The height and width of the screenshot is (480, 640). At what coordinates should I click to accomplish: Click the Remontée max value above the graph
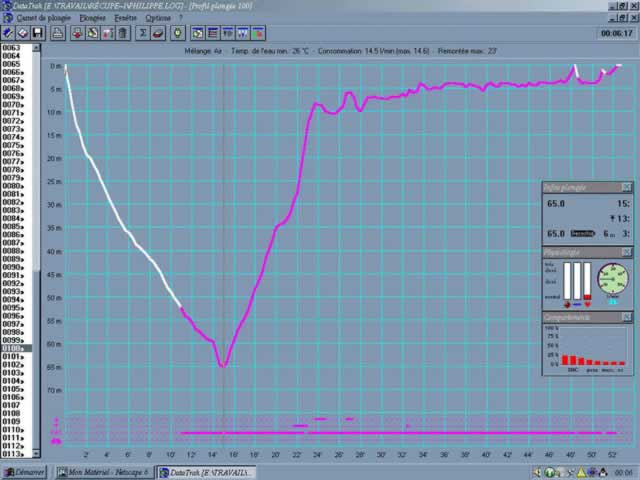click(467, 51)
